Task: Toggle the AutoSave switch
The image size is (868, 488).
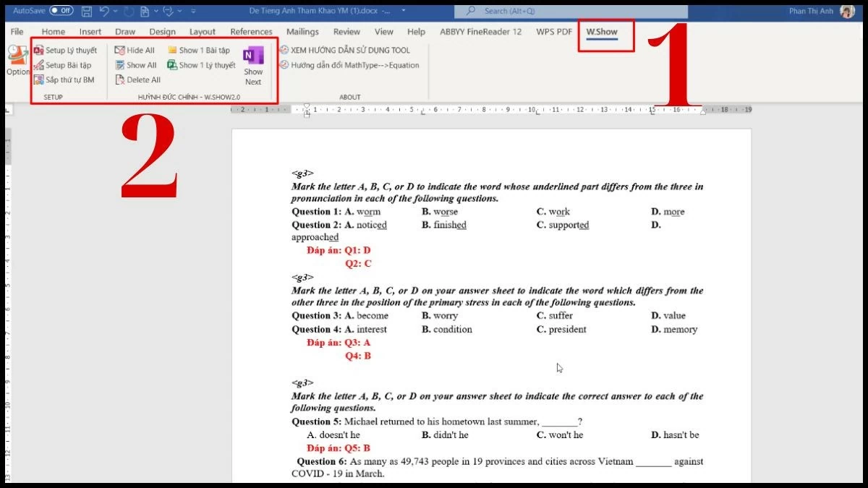Action: coord(61,11)
